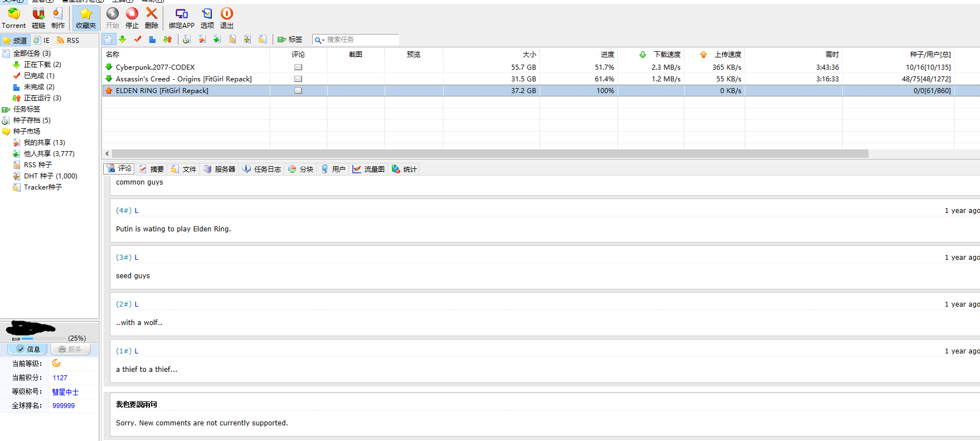980x441 pixels.
Task: Select 正在下载 (2) in sidebar
Action: click(x=42, y=65)
